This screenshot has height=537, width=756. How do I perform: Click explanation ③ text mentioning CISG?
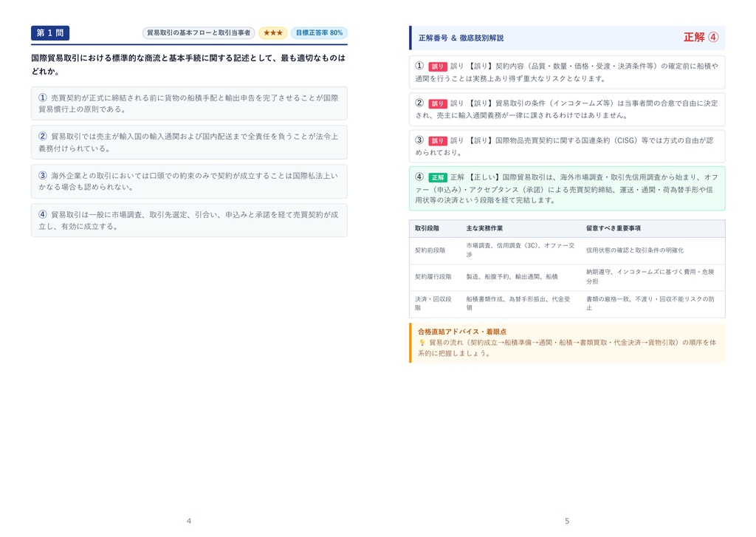pos(567,146)
